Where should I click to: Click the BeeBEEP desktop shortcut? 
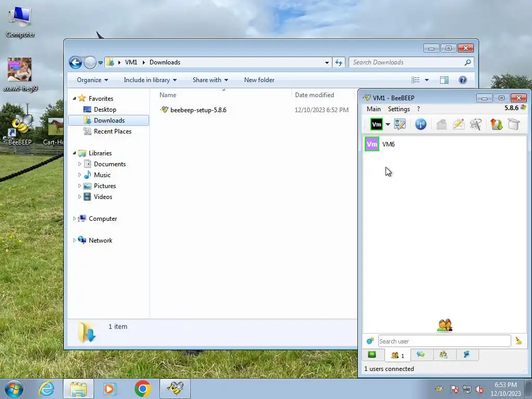[x=20, y=130]
